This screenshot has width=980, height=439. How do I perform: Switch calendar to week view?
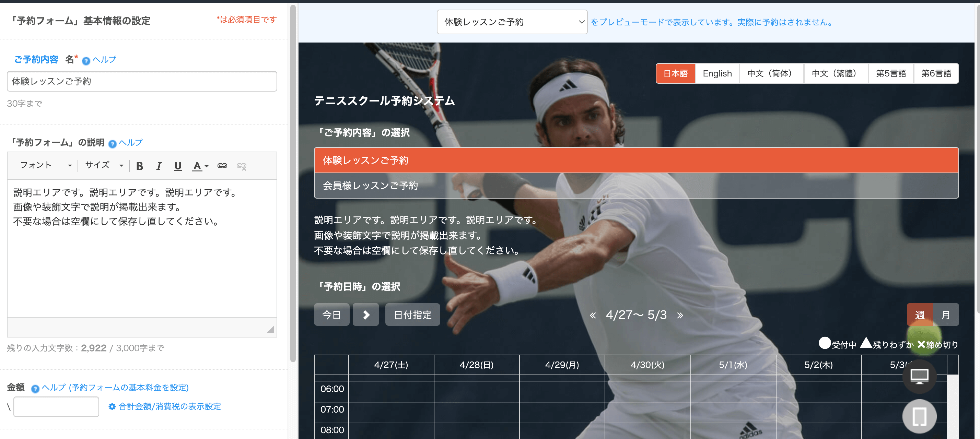[920, 315]
